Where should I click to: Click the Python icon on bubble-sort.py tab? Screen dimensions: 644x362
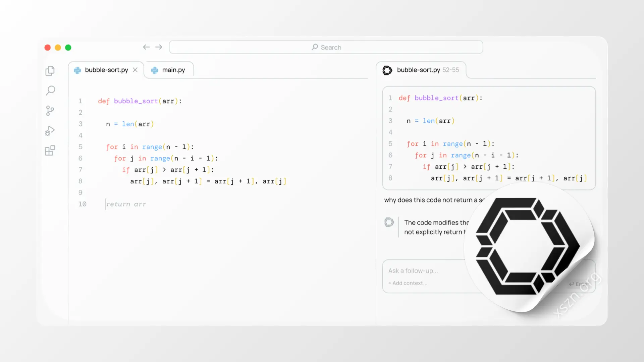coord(77,70)
